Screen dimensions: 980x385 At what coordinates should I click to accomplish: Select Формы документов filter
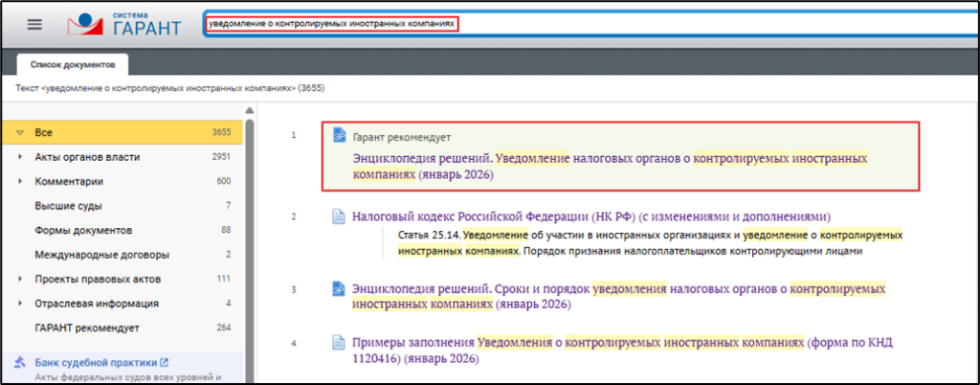[x=83, y=230]
